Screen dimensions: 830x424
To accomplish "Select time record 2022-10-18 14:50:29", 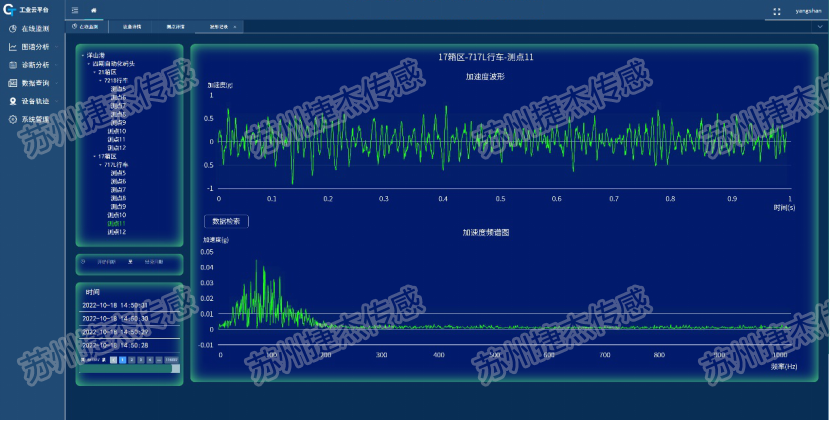I will pyautogui.click(x=129, y=332).
